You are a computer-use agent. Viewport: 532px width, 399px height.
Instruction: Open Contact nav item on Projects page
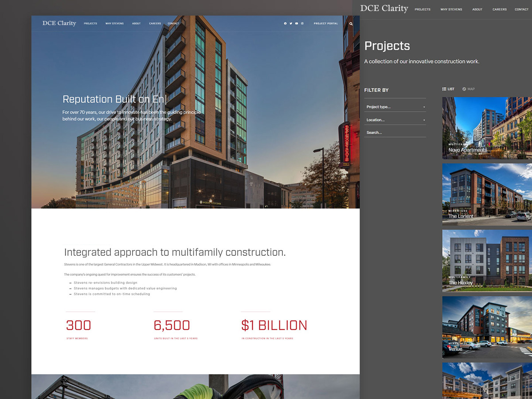pos(521,9)
